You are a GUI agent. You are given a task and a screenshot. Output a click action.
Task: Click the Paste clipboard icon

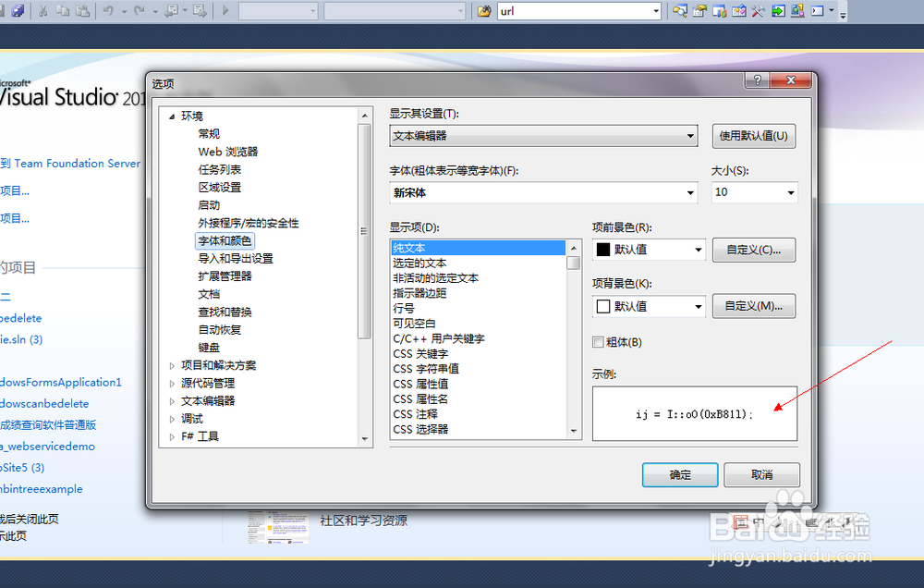83,10
